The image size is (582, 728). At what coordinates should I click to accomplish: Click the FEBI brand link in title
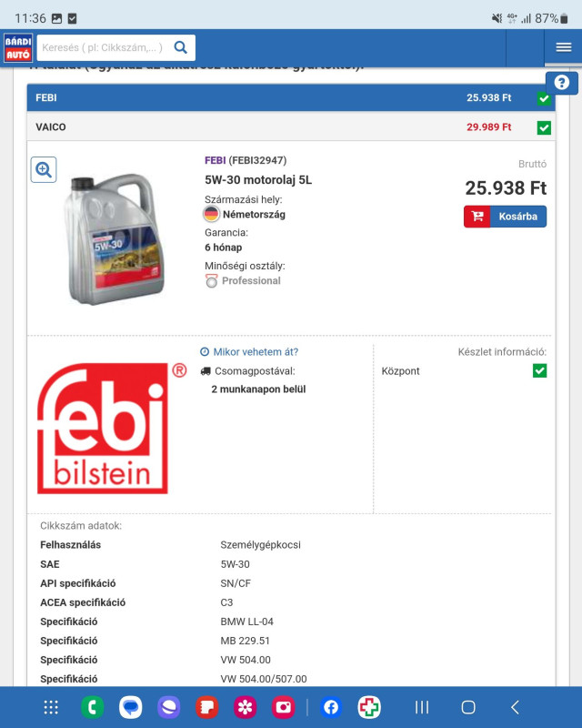(x=215, y=161)
